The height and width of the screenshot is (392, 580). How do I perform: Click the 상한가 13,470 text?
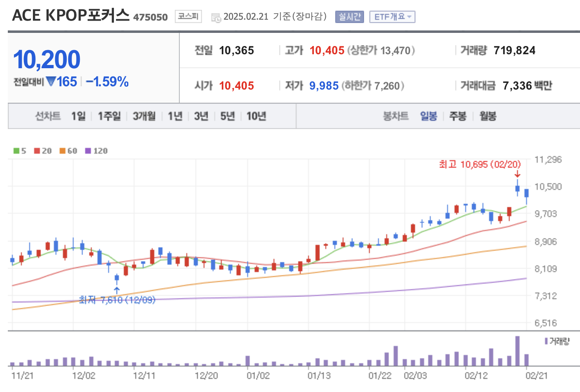point(381,51)
